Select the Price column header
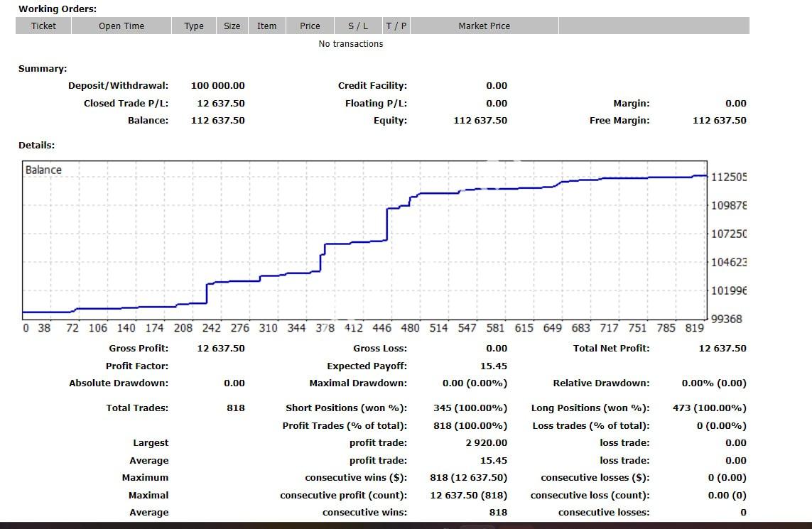The width and height of the screenshot is (812, 529). click(310, 26)
